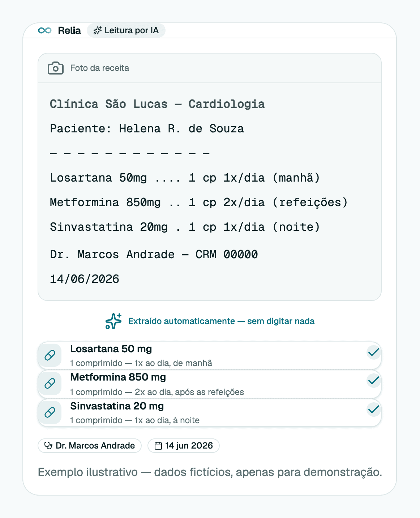Click the 'Exemplo ilustrativo — dados fictícios' disclaimer
This screenshot has height=518, width=420.
pyautogui.click(x=210, y=472)
